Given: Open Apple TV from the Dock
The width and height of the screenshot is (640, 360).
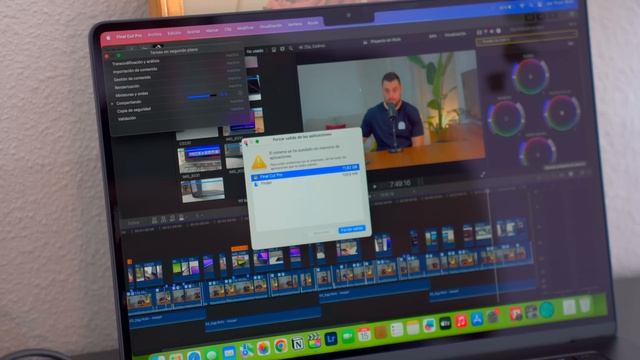Looking at the screenshot, I should click(445, 323).
